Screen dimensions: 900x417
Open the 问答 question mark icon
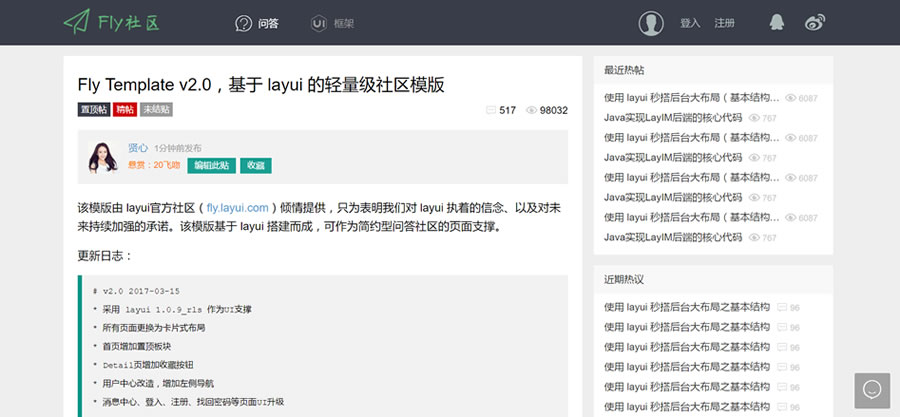point(243,23)
